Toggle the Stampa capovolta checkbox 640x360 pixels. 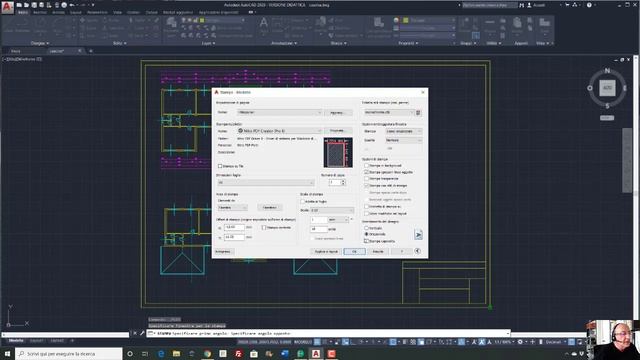pos(366,241)
